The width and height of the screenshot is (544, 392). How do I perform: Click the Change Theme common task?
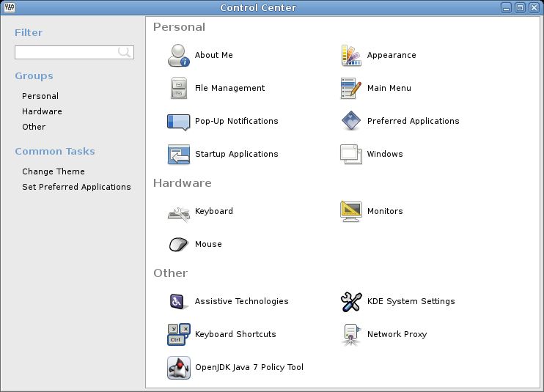54,171
